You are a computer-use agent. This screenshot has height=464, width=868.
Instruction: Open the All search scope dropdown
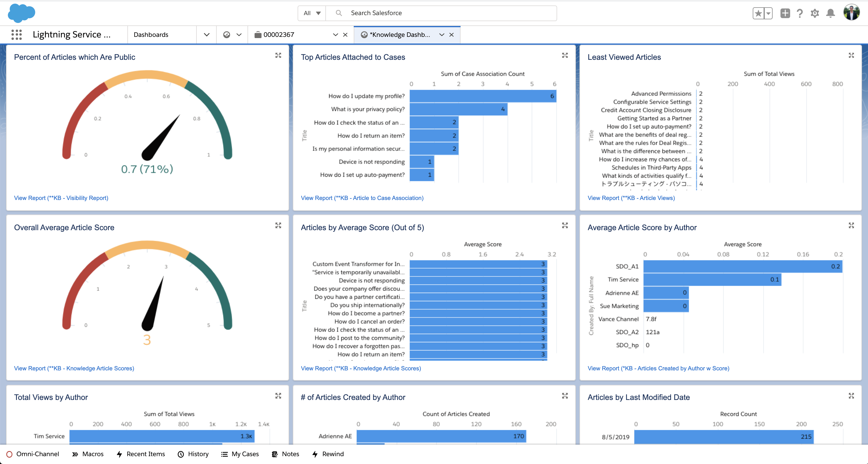coord(311,13)
